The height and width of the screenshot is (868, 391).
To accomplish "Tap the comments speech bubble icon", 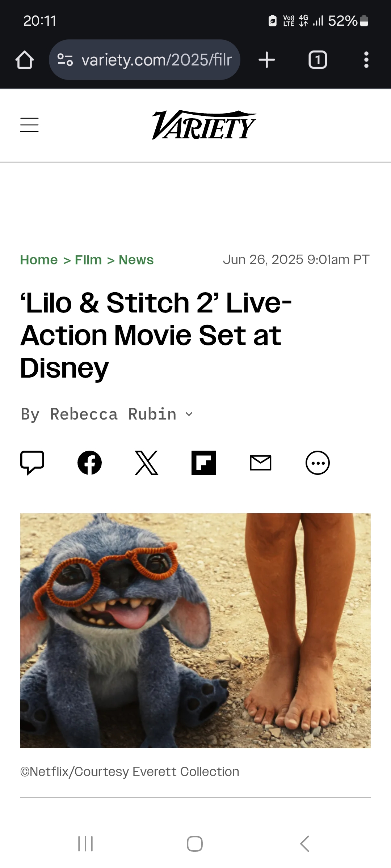I will pyautogui.click(x=32, y=463).
